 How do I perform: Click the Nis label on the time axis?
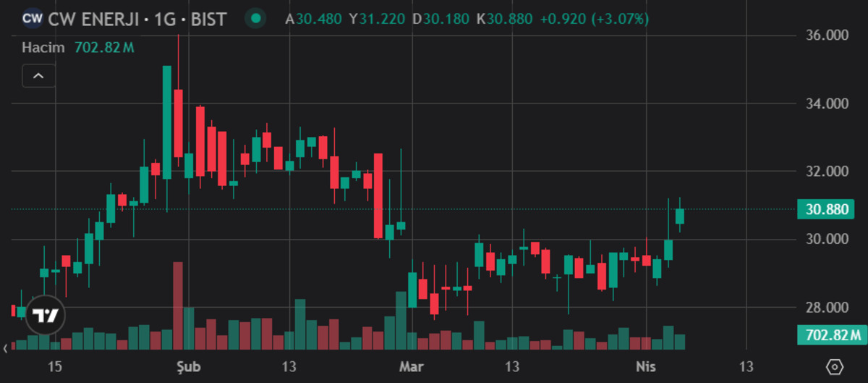click(x=646, y=366)
